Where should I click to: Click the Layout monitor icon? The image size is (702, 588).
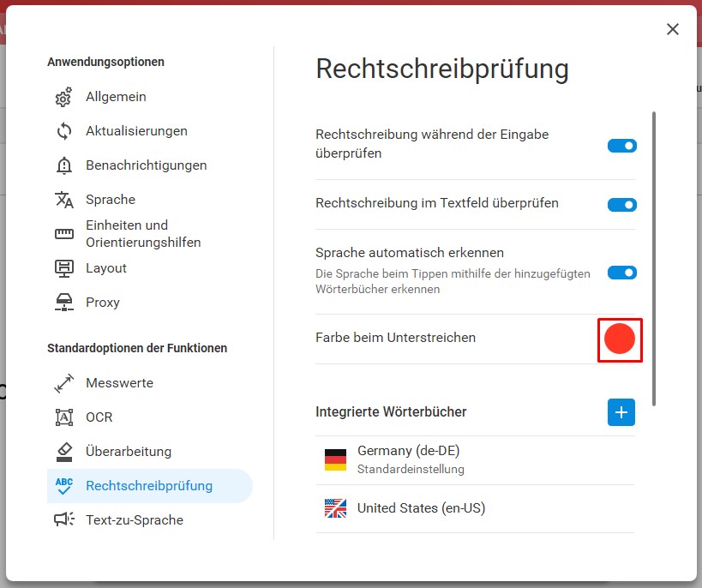[64, 268]
